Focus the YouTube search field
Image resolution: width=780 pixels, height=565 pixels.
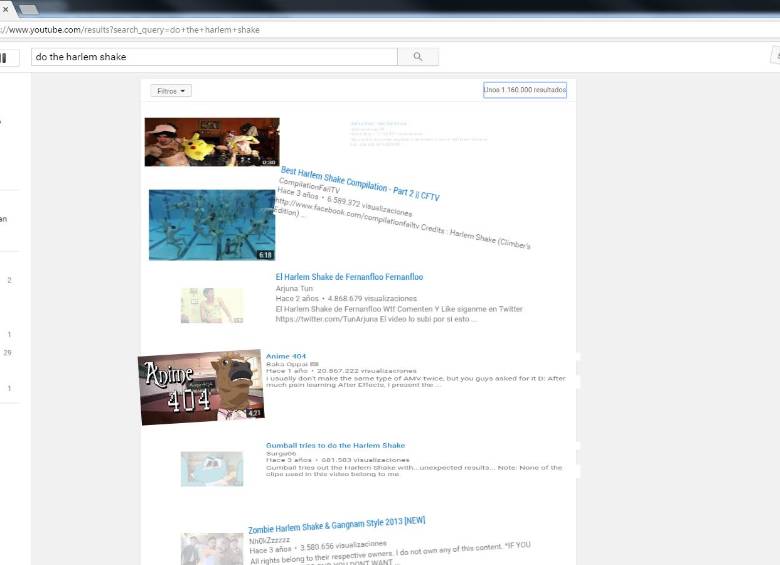[x=214, y=57]
